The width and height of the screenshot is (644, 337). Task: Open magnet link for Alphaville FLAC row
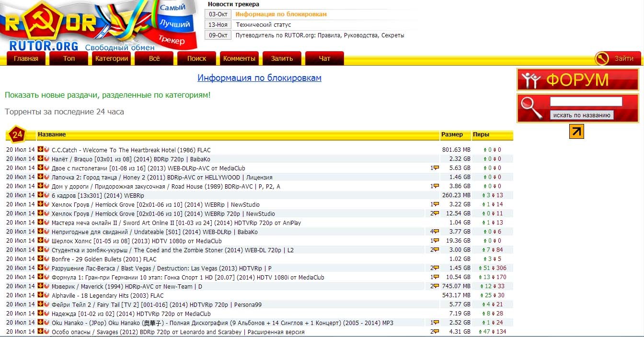[x=47, y=295]
